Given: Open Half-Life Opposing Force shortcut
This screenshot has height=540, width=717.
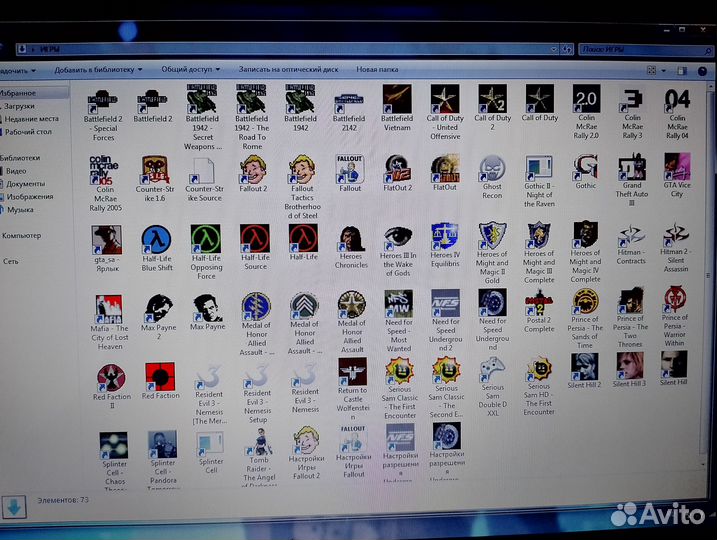Looking at the screenshot, I should pyautogui.click(x=206, y=252).
